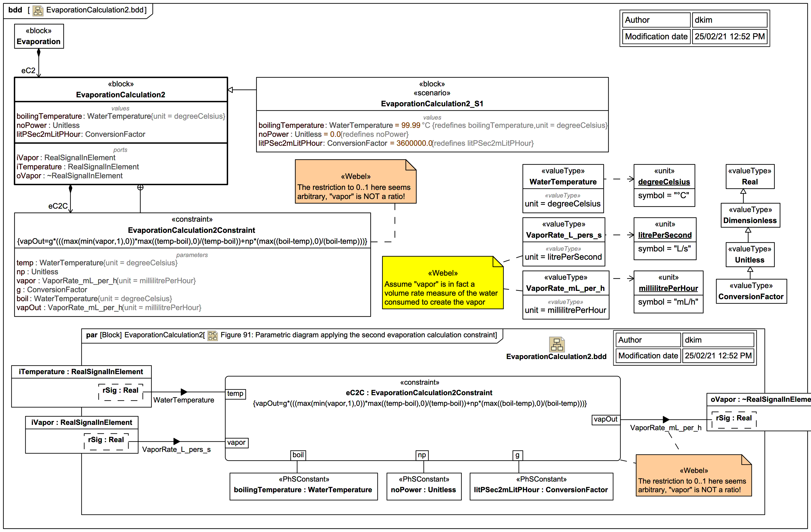Select the boil parameter port
811x532 pixels.
click(298, 455)
